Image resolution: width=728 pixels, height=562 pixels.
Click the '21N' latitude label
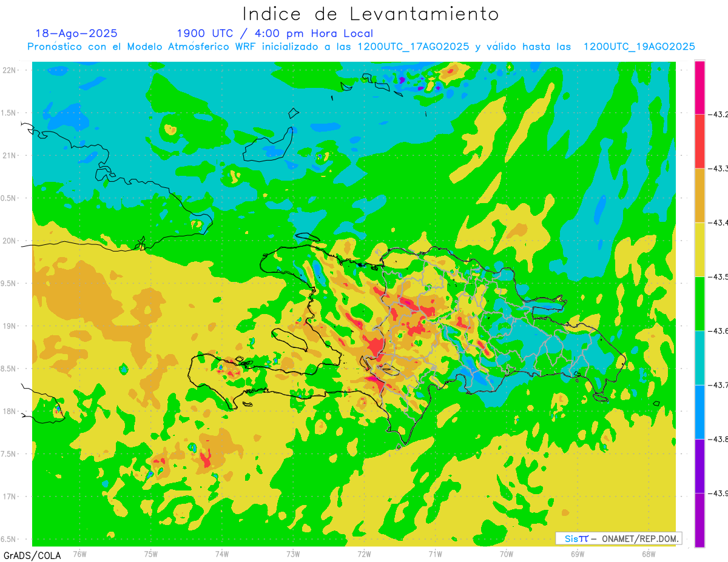[x=10, y=156]
